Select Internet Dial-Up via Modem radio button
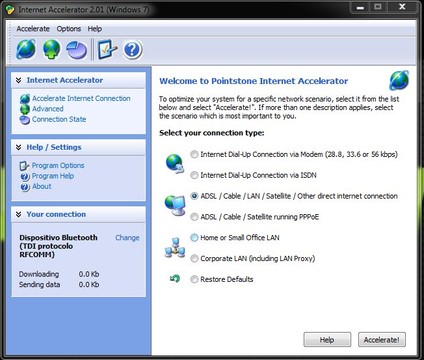 click(194, 154)
